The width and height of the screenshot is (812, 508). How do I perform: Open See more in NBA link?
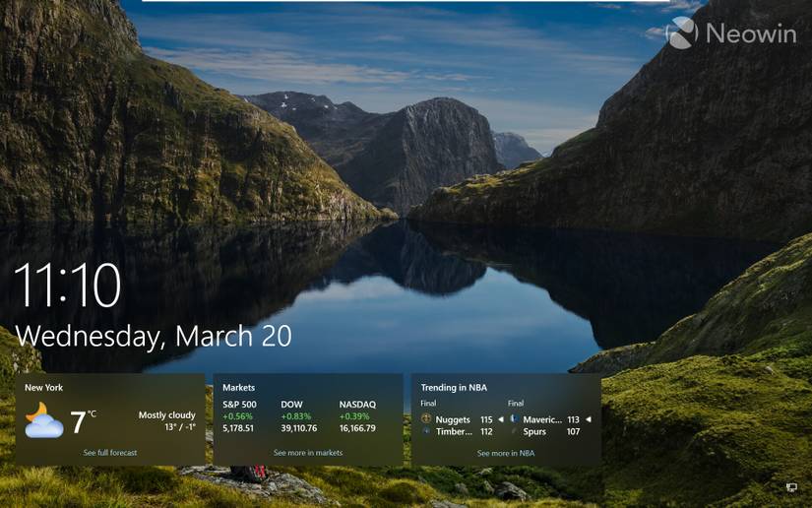pos(506,453)
